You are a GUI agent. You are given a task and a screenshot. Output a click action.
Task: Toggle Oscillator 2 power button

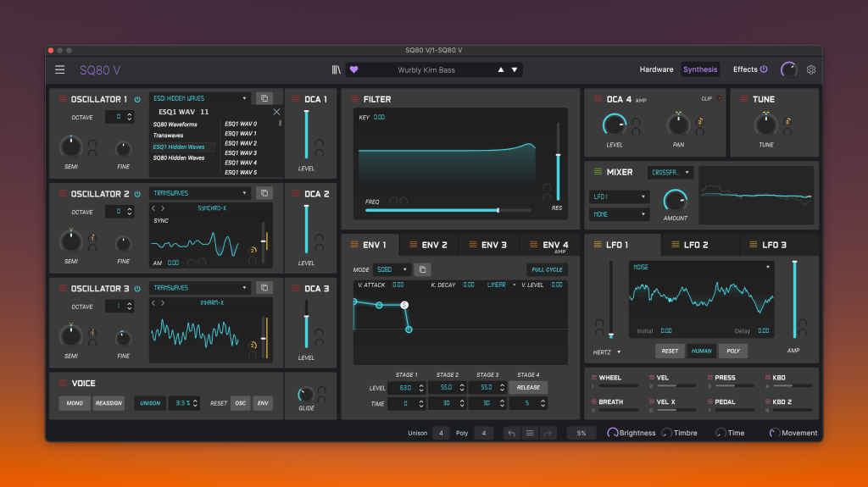[137, 194]
